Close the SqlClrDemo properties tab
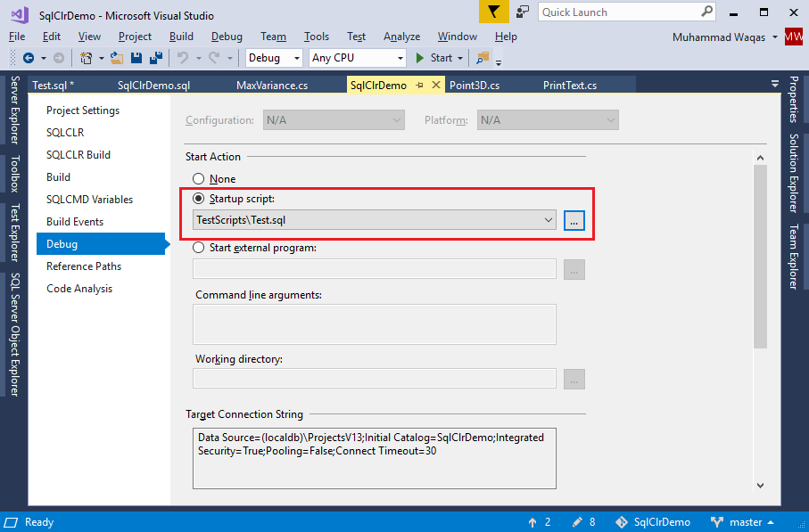This screenshot has width=809, height=532. [436, 85]
